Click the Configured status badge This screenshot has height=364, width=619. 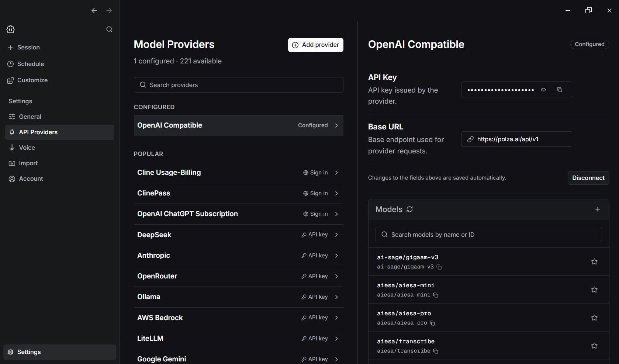589,44
